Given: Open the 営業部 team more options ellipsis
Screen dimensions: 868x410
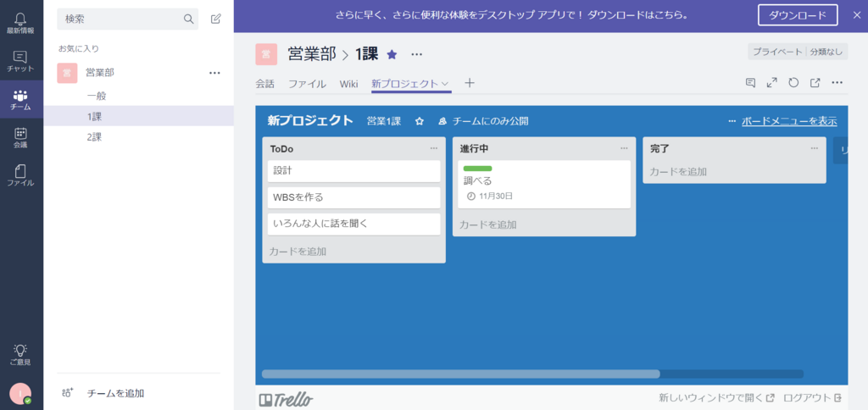Looking at the screenshot, I should (214, 73).
